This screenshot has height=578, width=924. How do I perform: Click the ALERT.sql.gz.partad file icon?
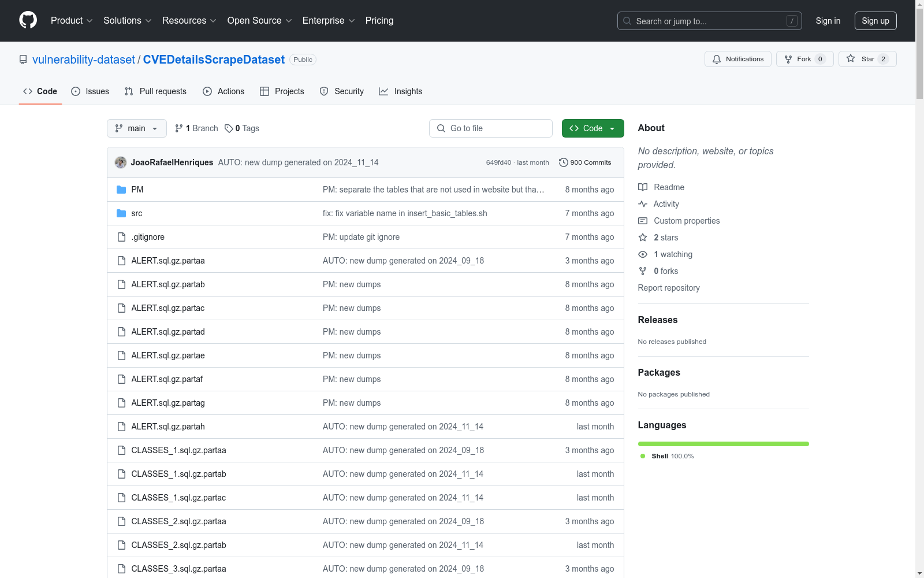[121, 332]
